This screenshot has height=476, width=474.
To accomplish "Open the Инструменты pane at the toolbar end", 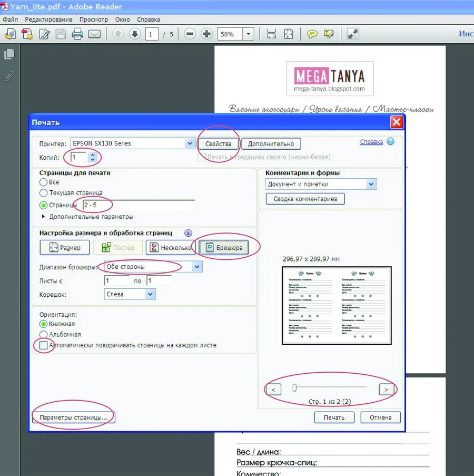I will 466,34.
